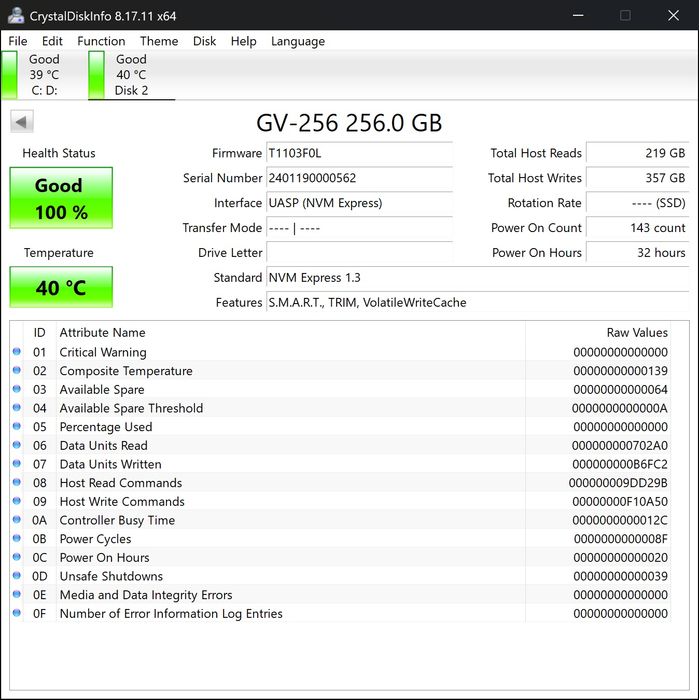
Task: Click the status dot for Critical Warning
Action: click(x=17, y=352)
